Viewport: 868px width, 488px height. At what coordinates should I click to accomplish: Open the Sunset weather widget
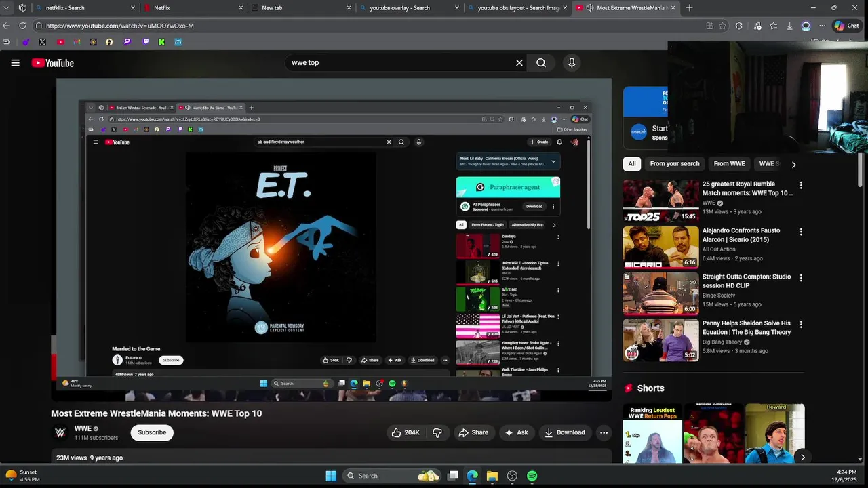coord(23,476)
